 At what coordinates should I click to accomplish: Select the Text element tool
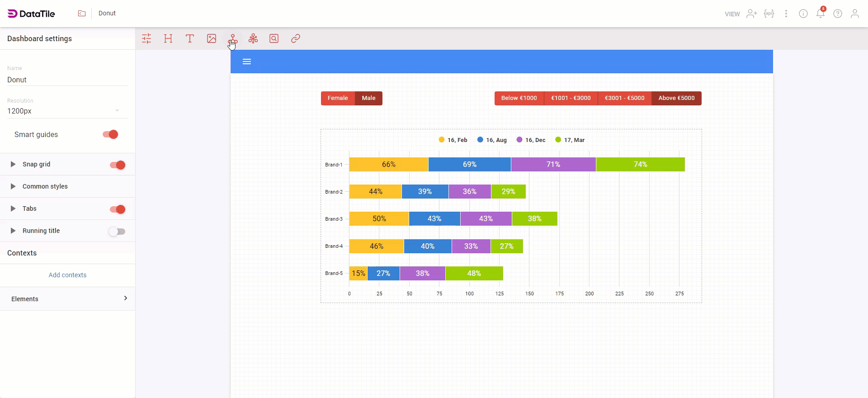pos(190,38)
